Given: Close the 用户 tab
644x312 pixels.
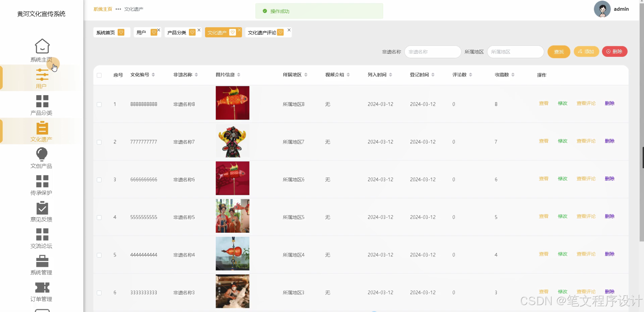Looking at the screenshot, I should coord(159,30).
